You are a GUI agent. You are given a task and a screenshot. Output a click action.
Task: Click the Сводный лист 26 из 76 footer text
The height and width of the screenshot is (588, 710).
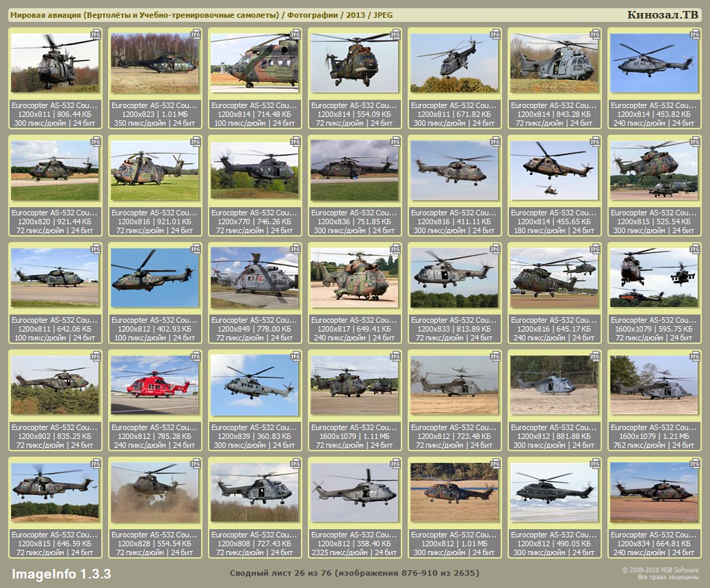coord(354,572)
